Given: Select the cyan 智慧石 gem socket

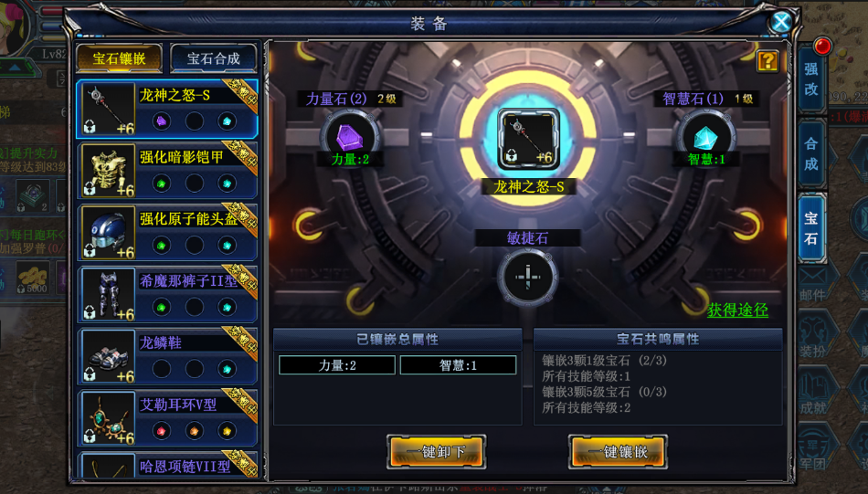Looking at the screenshot, I should point(705,137).
